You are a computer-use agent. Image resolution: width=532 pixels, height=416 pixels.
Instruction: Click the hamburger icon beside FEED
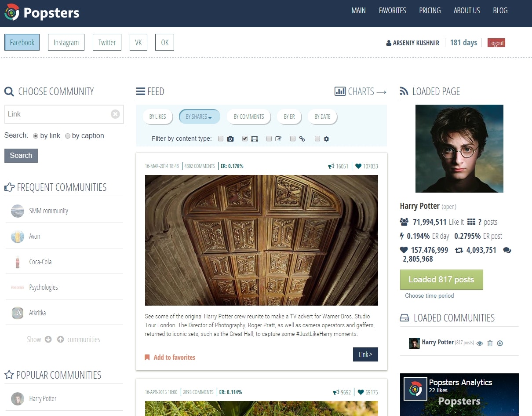pyautogui.click(x=141, y=91)
